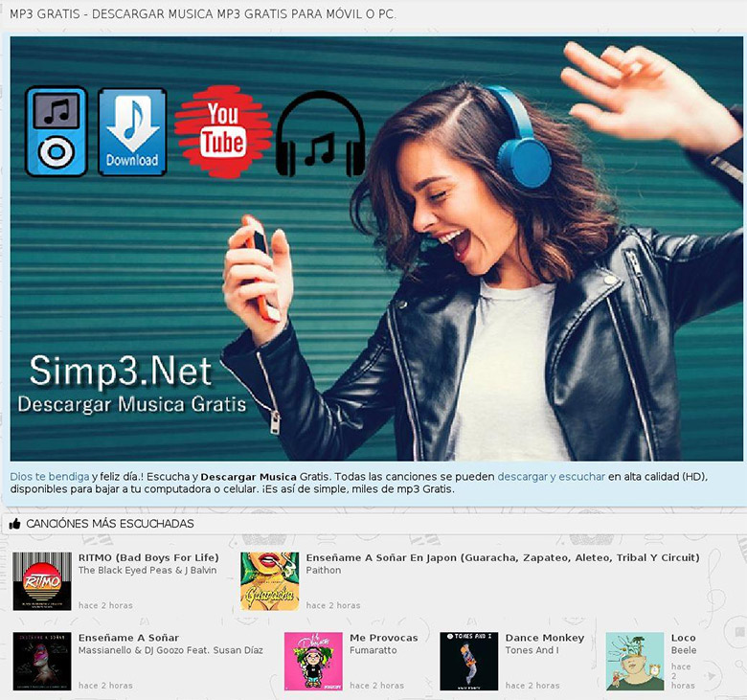The height and width of the screenshot is (700, 747).
Task: Click the 'Descargar Musica Gratis' banner caption
Action: tap(132, 404)
